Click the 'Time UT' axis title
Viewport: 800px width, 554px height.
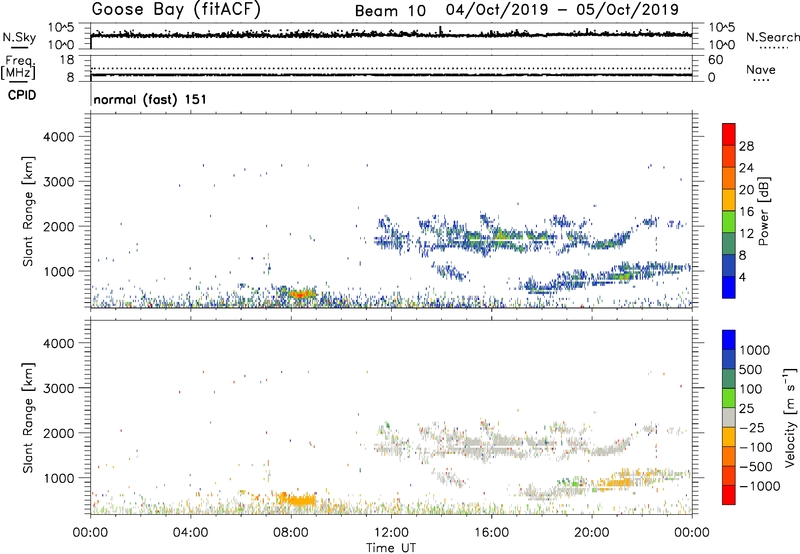(x=391, y=548)
